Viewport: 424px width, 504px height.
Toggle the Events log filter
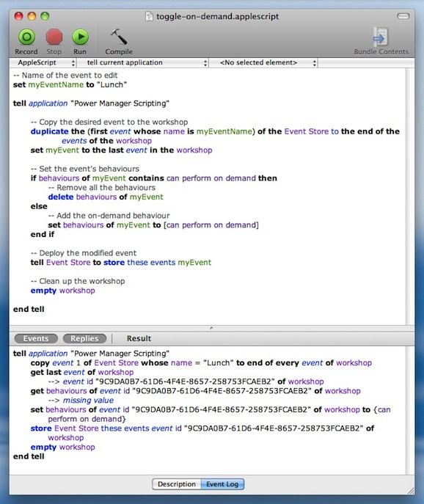(36, 338)
